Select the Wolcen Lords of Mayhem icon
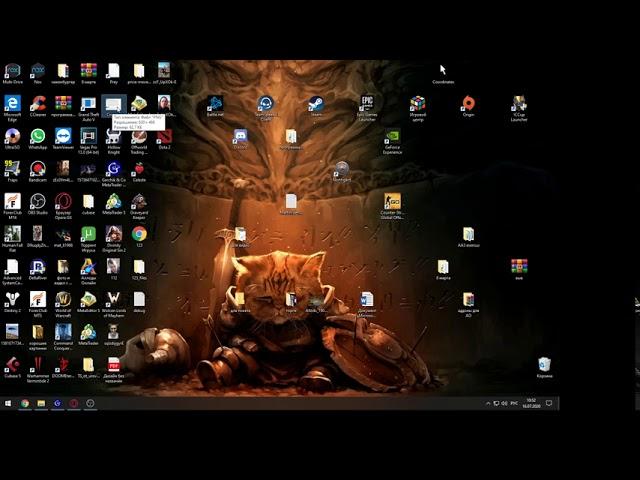 click(113, 299)
